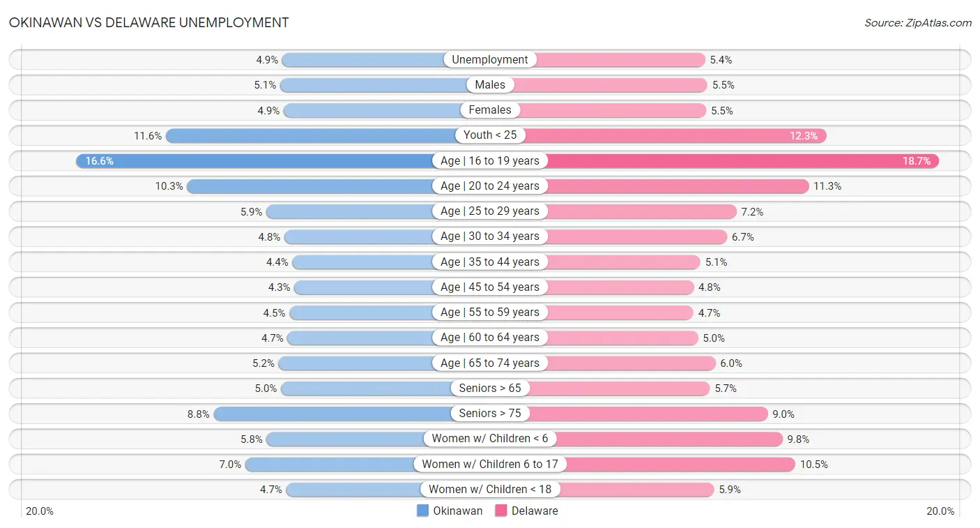This screenshot has width=980, height=528.
Task: Click the Unemployment category label
Action: point(490,60)
